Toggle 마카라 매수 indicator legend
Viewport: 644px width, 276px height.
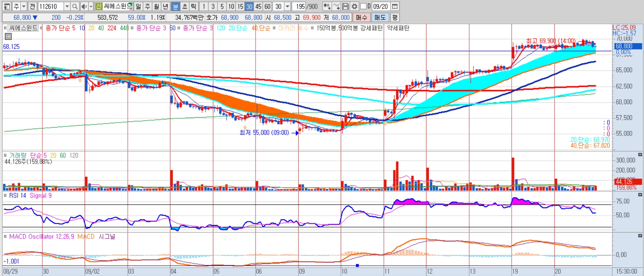pyautogui.click(x=293, y=28)
